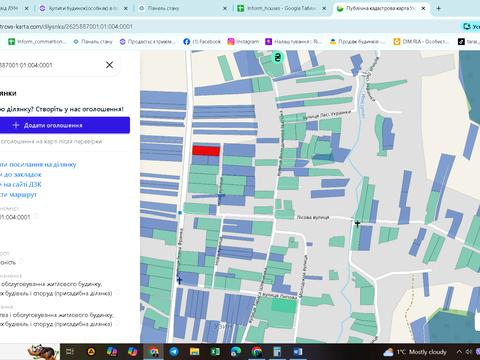
Task: Open the 'посилання на ділянку' link
Action: pyautogui.click(x=38, y=164)
